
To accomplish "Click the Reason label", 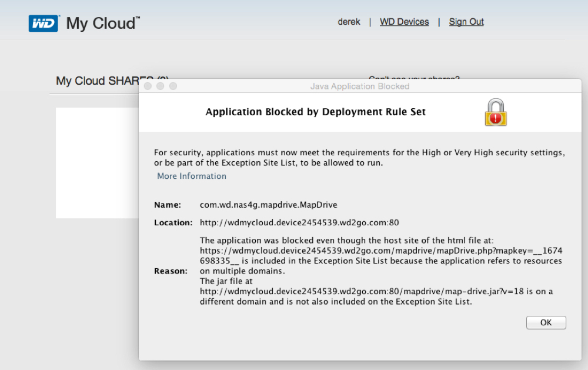I will click(171, 271).
